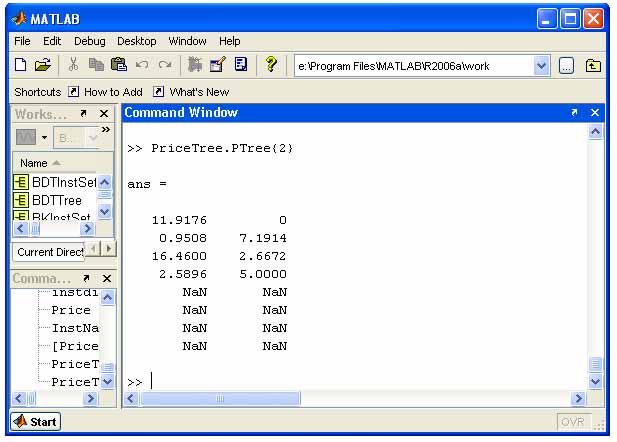Screen dimensions: 617x442
Task: Show more Workspace toolbar items chevron
Action: click(106, 129)
